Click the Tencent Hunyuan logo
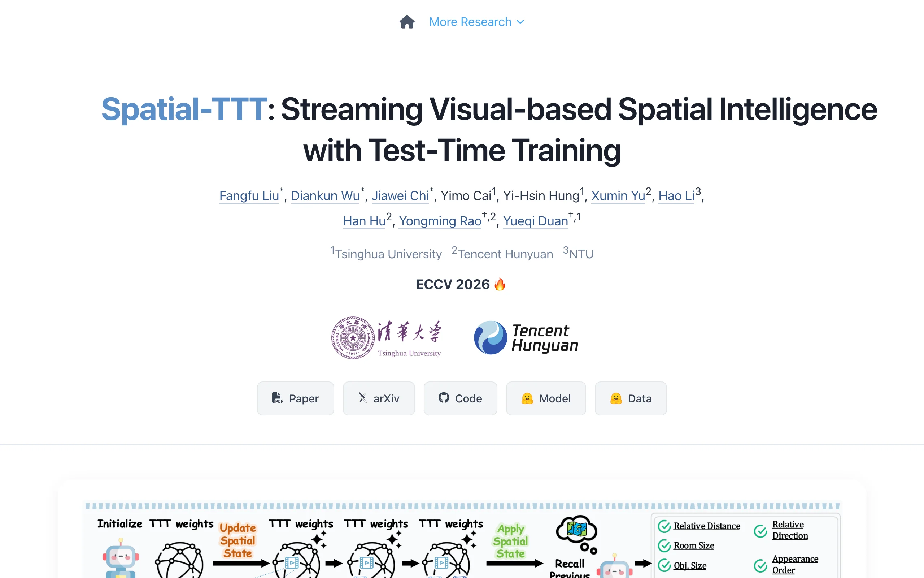 [x=526, y=337]
